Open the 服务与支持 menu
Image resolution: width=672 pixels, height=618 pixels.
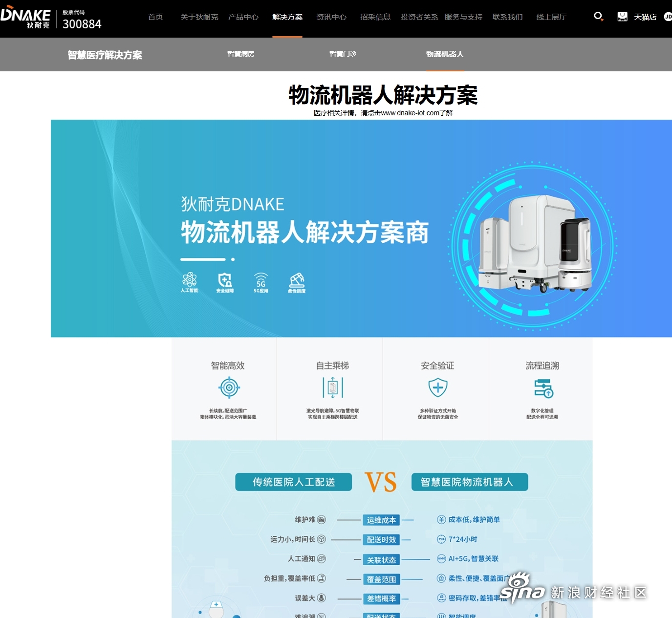(463, 17)
